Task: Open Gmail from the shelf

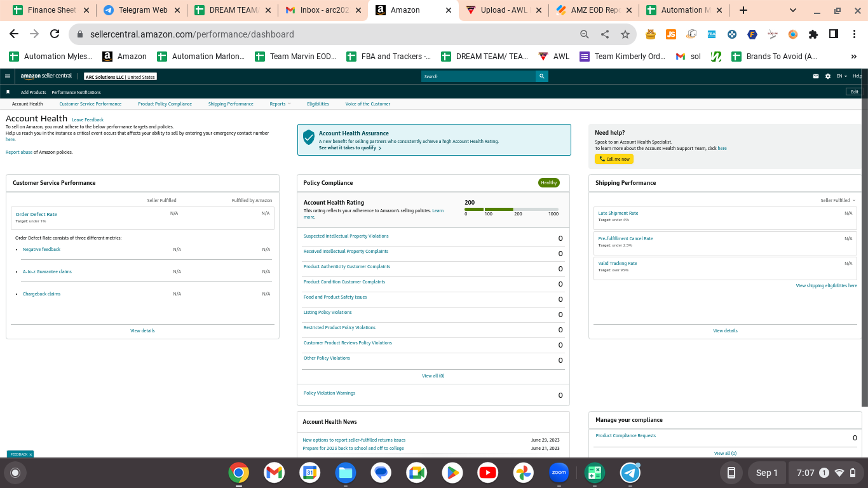Action: point(275,473)
